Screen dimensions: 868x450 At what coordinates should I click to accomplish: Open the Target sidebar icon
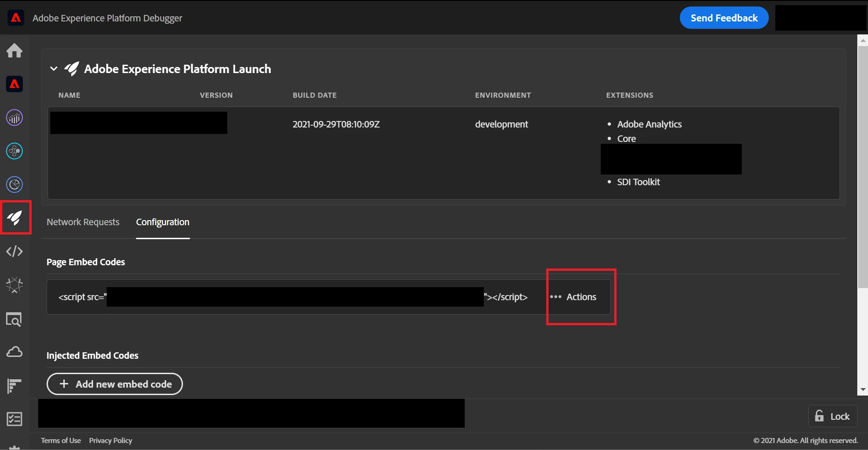pyautogui.click(x=14, y=184)
